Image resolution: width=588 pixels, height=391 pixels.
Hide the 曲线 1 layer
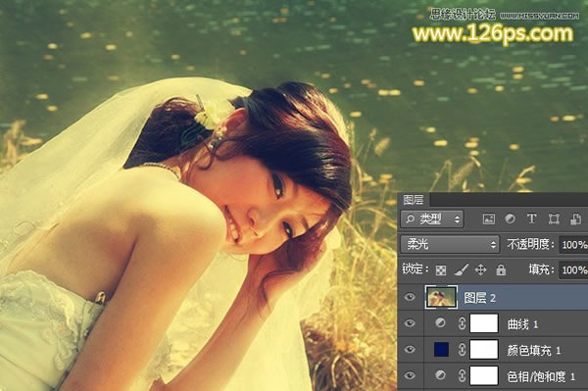pyautogui.click(x=410, y=323)
